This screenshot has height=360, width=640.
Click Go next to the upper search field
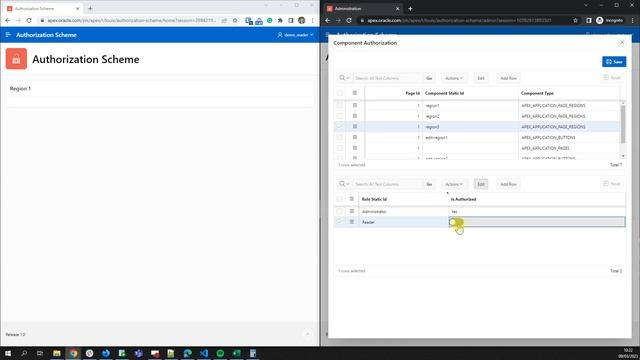pos(429,78)
